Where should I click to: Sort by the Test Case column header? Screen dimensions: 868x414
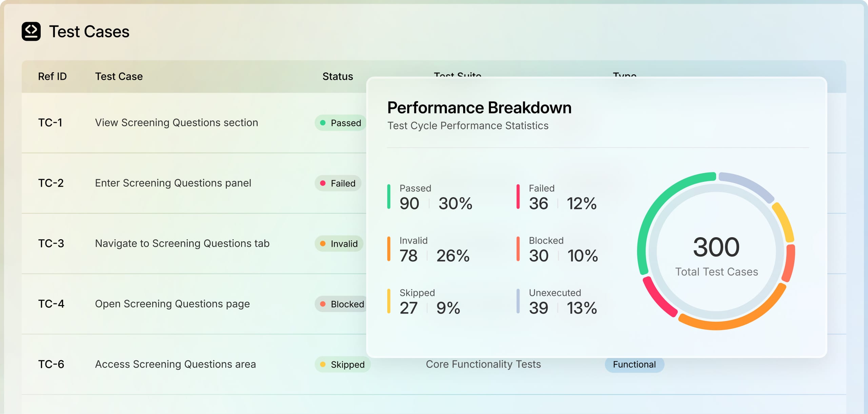[119, 76]
